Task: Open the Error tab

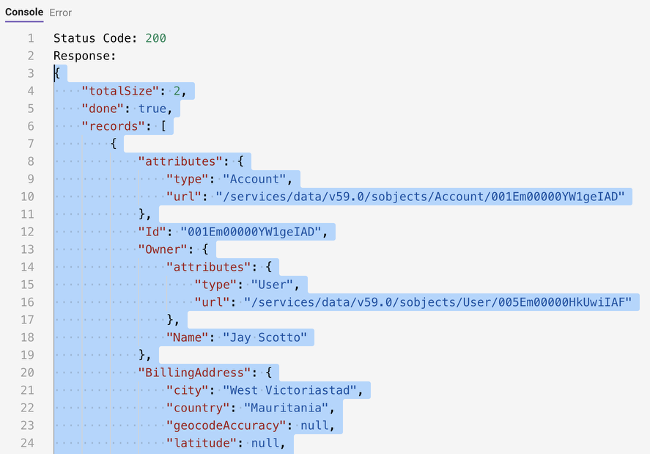Action: [61, 13]
